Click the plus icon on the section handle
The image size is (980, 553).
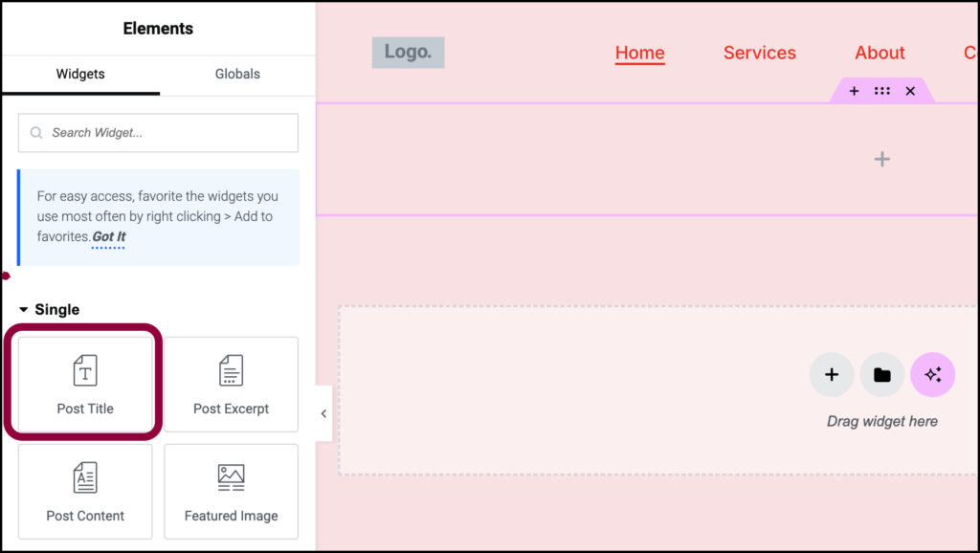tap(854, 90)
